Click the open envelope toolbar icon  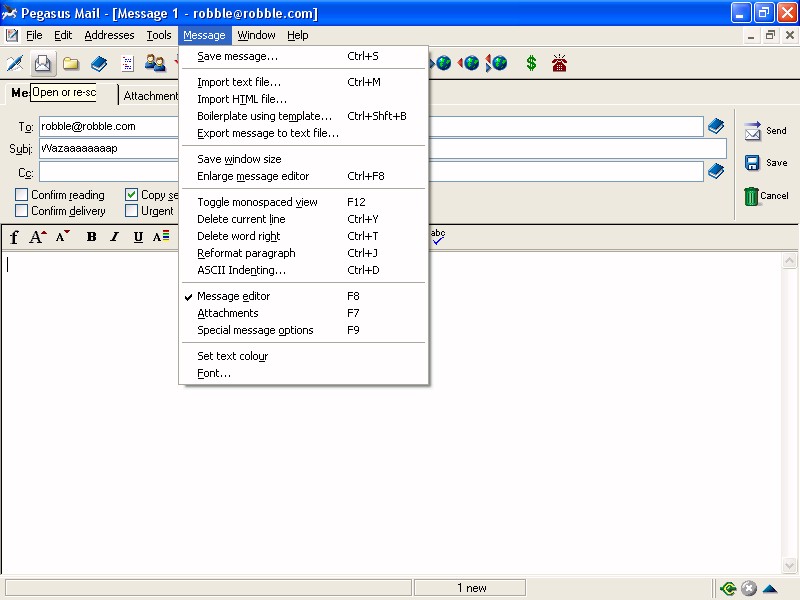pos(43,63)
